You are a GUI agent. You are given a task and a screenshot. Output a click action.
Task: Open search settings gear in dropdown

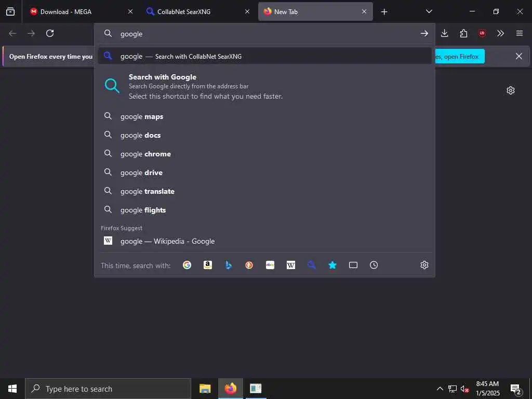424,265
